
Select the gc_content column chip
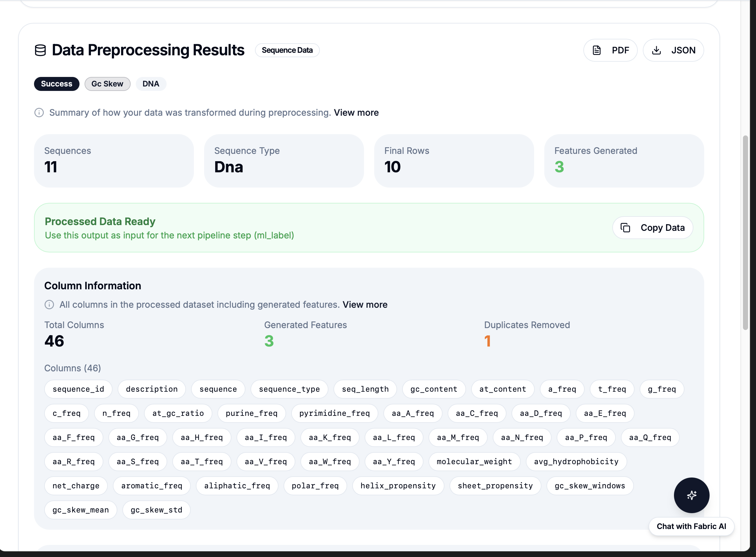(434, 389)
